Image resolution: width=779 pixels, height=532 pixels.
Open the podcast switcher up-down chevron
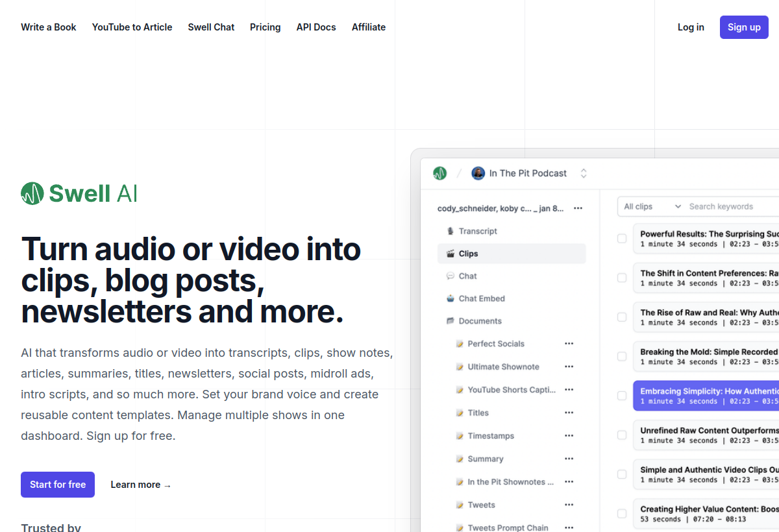(584, 173)
